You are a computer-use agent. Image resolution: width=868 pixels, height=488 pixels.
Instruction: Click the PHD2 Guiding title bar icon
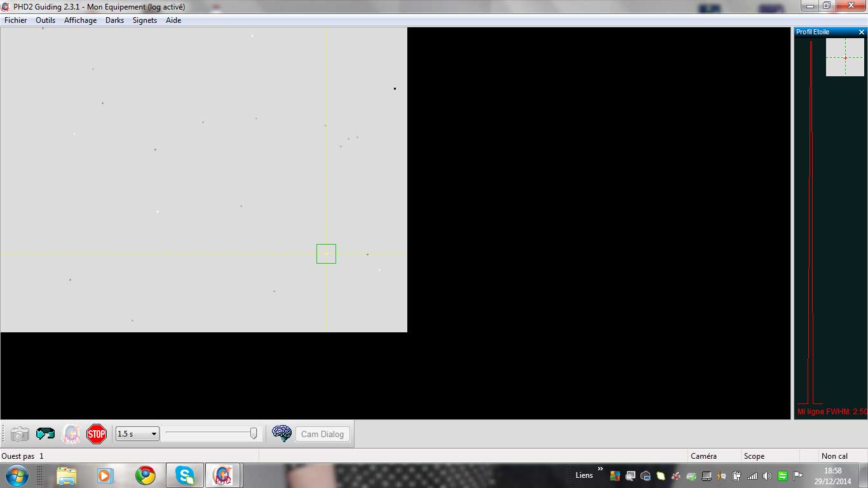click(6, 6)
